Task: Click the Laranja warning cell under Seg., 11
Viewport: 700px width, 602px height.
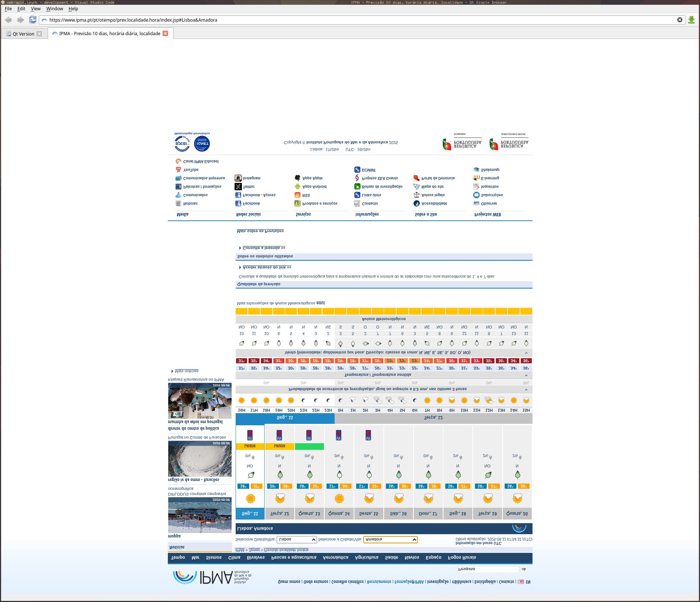Action: pos(250,446)
